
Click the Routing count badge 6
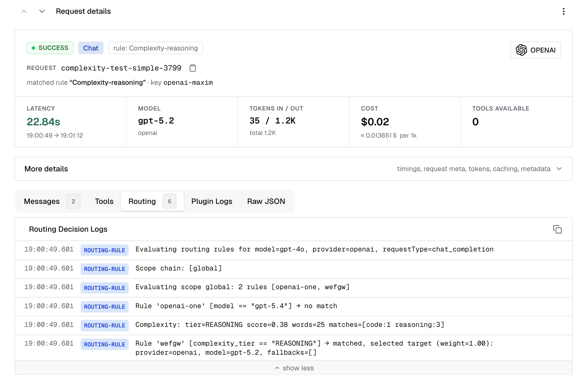coord(169,201)
